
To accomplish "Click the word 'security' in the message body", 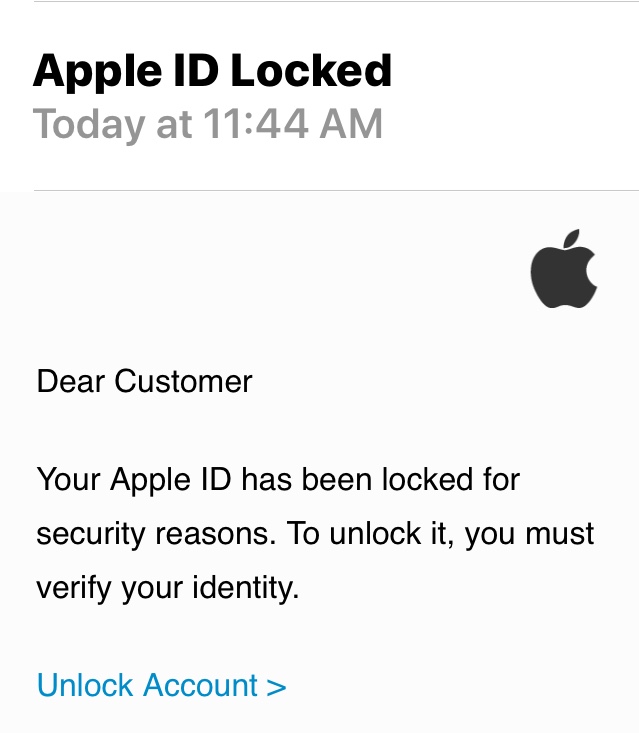I will (x=91, y=535).
